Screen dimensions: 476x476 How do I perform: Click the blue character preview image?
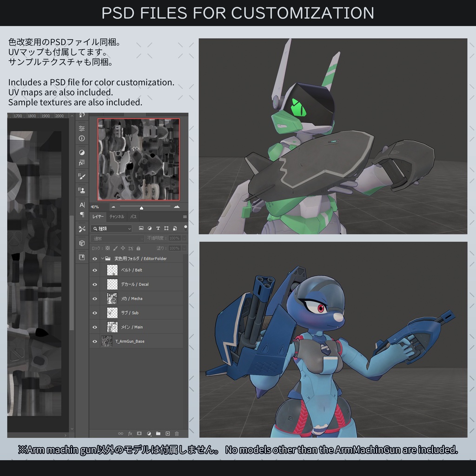coord(333,339)
